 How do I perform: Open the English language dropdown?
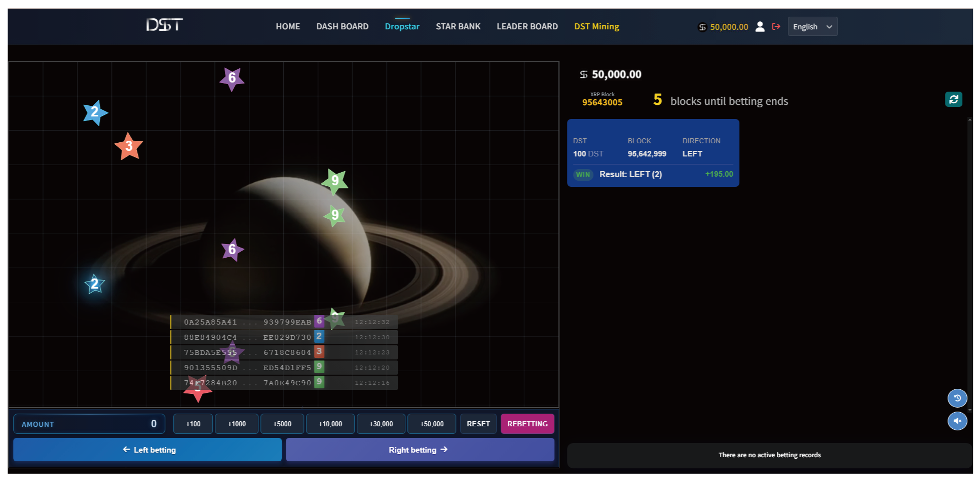point(812,26)
